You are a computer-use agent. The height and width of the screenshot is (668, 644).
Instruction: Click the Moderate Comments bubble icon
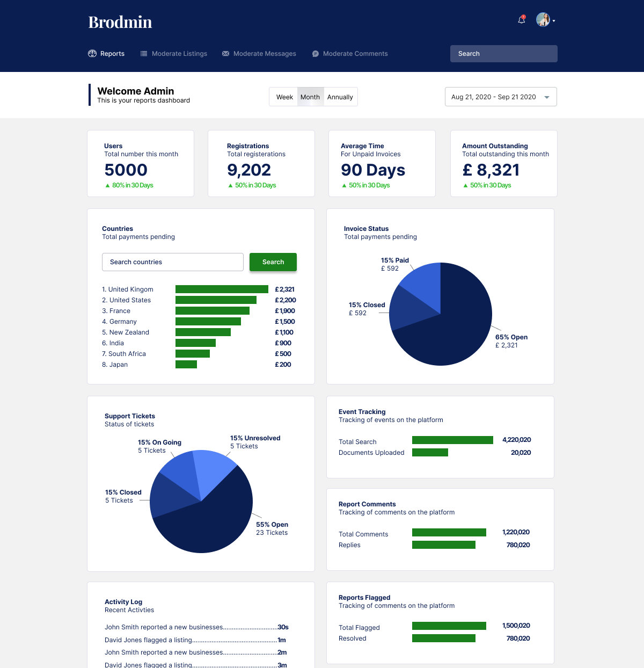316,54
